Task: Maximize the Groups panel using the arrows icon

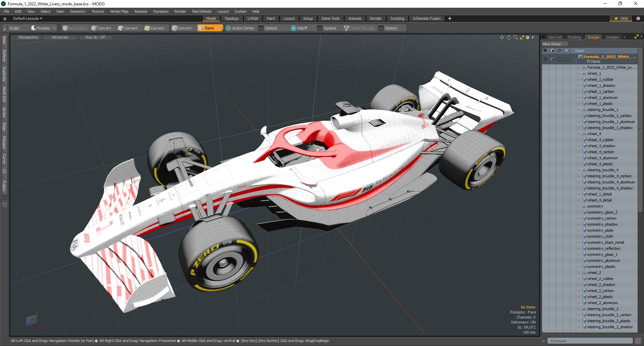Action: [636, 37]
